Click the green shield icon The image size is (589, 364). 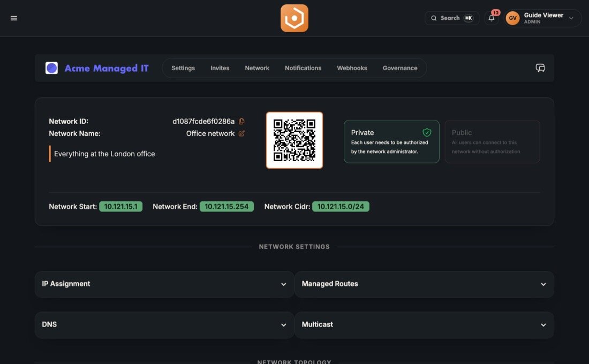pos(427,132)
